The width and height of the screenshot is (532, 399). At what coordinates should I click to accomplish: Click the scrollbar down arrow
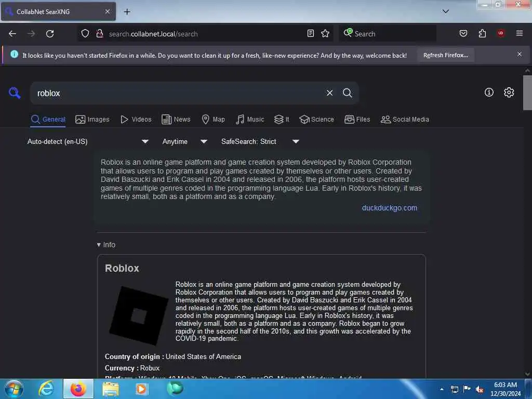(x=527, y=374)
